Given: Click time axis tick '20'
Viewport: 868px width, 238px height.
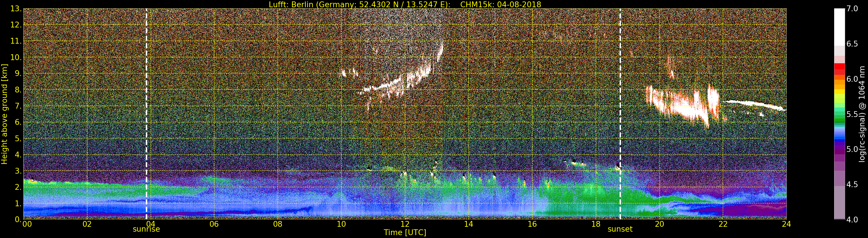Looking at the screenshot, I should 659,224.
